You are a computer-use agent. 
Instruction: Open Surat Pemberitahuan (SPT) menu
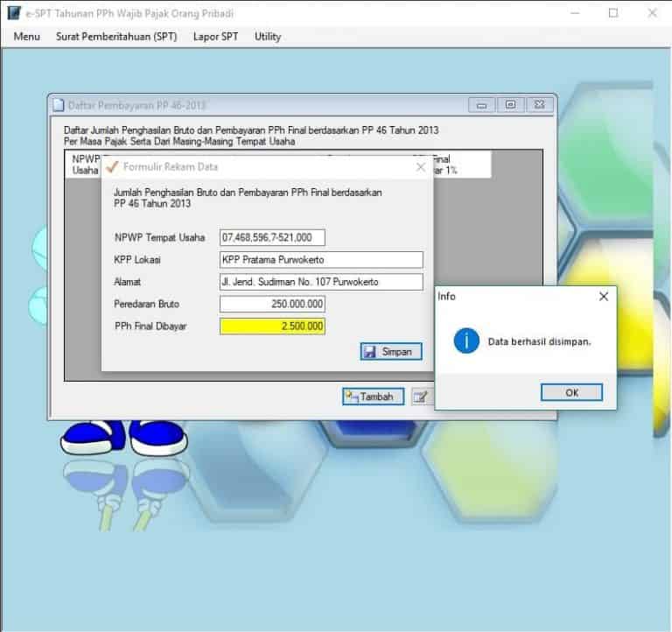116,37
